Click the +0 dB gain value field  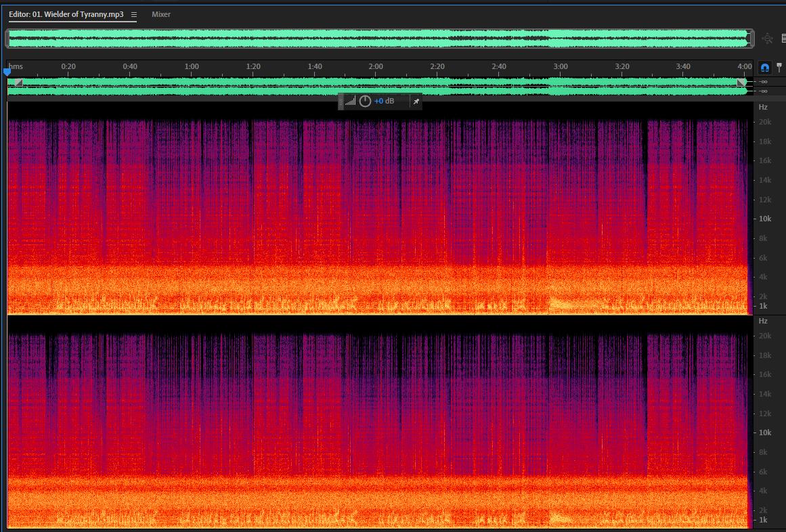tap(384, 102)
